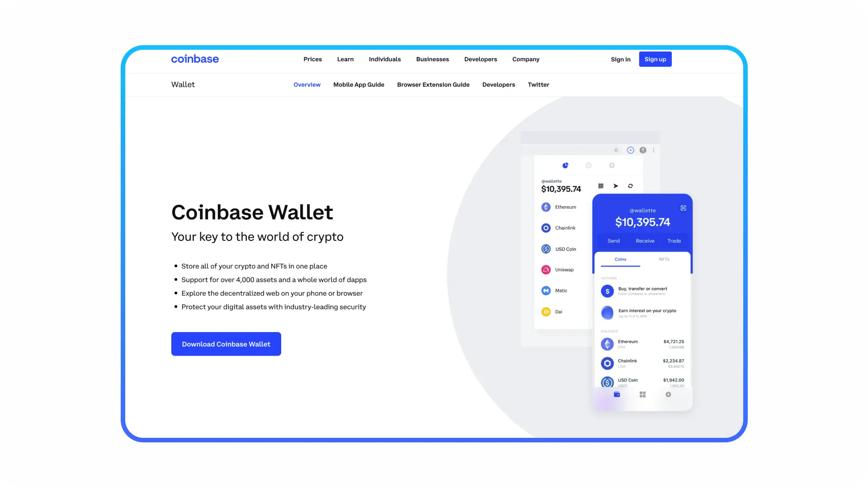Click the home icon bottom-left wallet
868x488 pixels.
[617, 394]
